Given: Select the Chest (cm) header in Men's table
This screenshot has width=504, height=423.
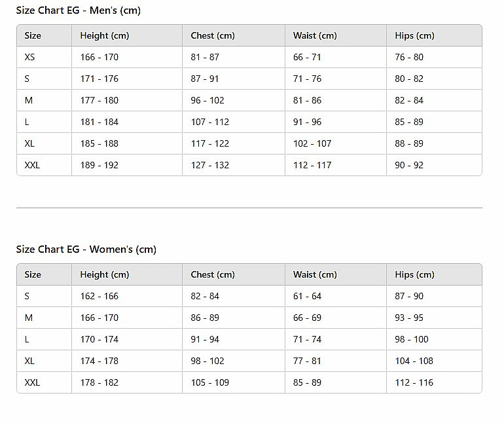Looking at the screenshot, I should pyautogui.click(x=213, y=35).
